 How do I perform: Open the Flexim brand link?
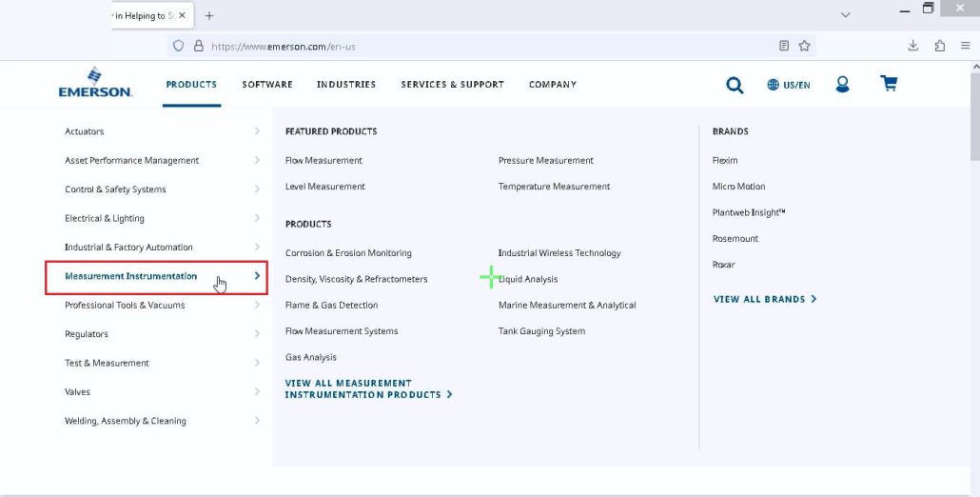click(x=725, y=161)
